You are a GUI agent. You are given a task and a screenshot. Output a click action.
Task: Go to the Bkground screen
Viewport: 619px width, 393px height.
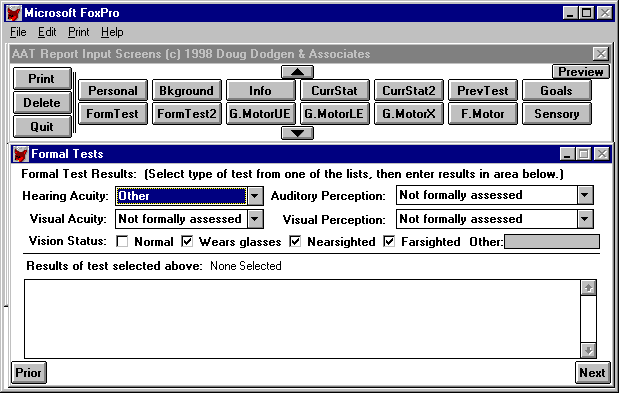point(187,90)
